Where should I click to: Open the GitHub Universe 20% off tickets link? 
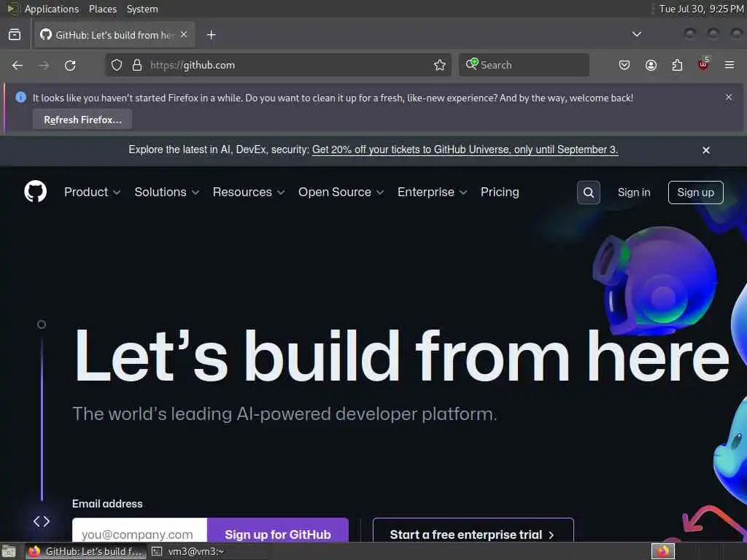click(x=465, y=149)
